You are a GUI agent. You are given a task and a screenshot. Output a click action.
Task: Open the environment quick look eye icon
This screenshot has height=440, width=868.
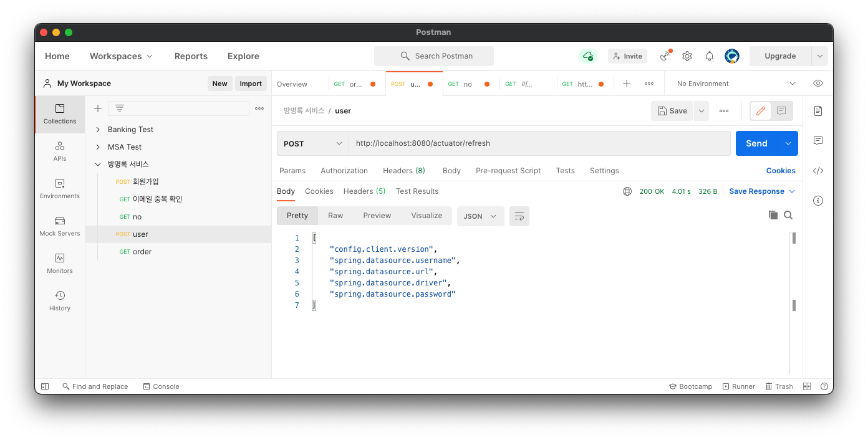818,84
